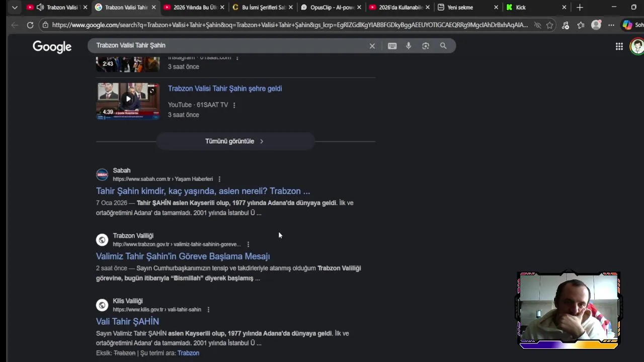Go to Google homepage logo
Screen dimensions: 644x362
point(52,47)
